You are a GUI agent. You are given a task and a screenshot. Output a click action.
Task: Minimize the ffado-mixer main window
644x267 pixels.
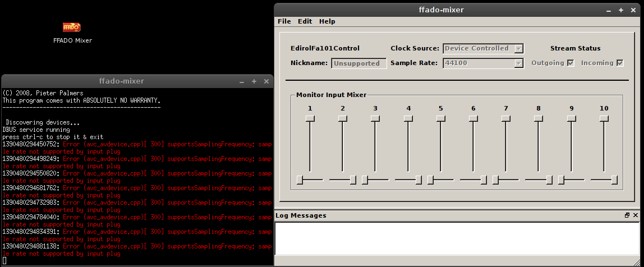coord(609,10)
